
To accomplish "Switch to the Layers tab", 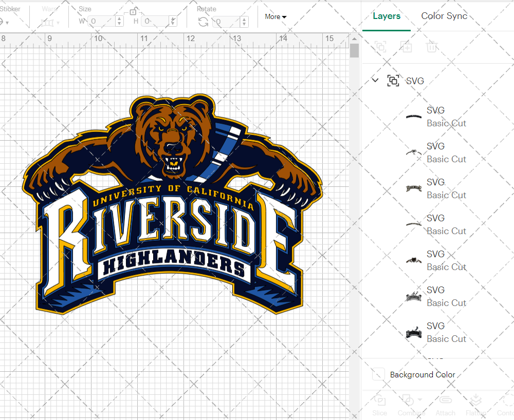I will click(x=387, y=16).
